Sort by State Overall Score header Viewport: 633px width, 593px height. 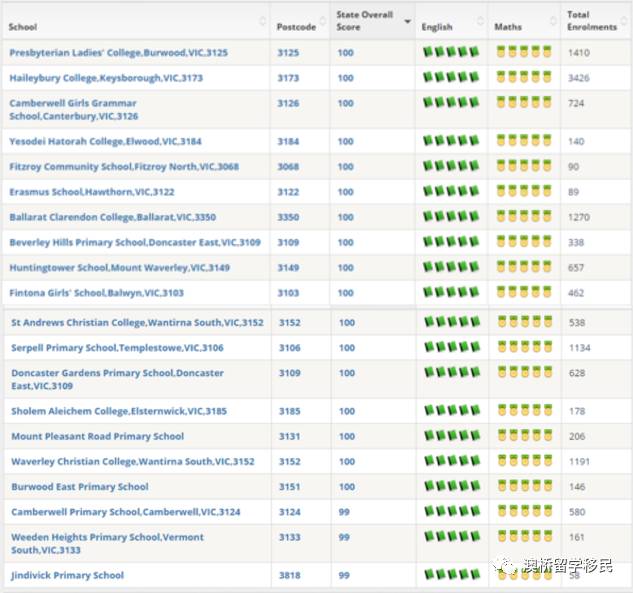372,21
